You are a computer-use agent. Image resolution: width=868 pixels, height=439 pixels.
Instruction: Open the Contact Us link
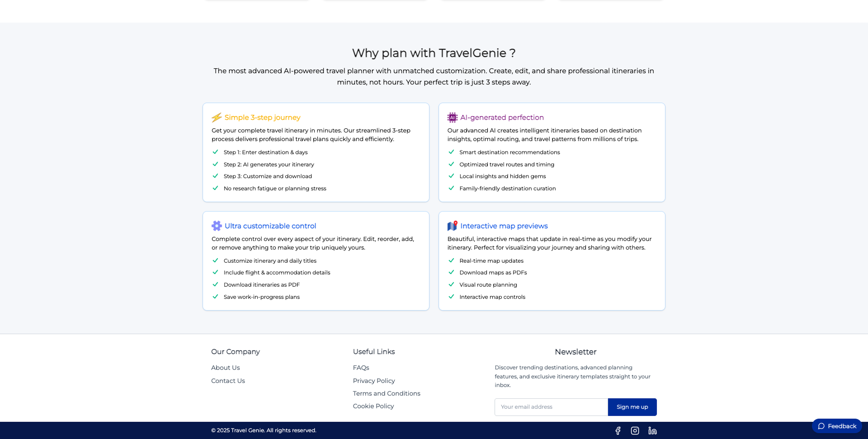228,381
